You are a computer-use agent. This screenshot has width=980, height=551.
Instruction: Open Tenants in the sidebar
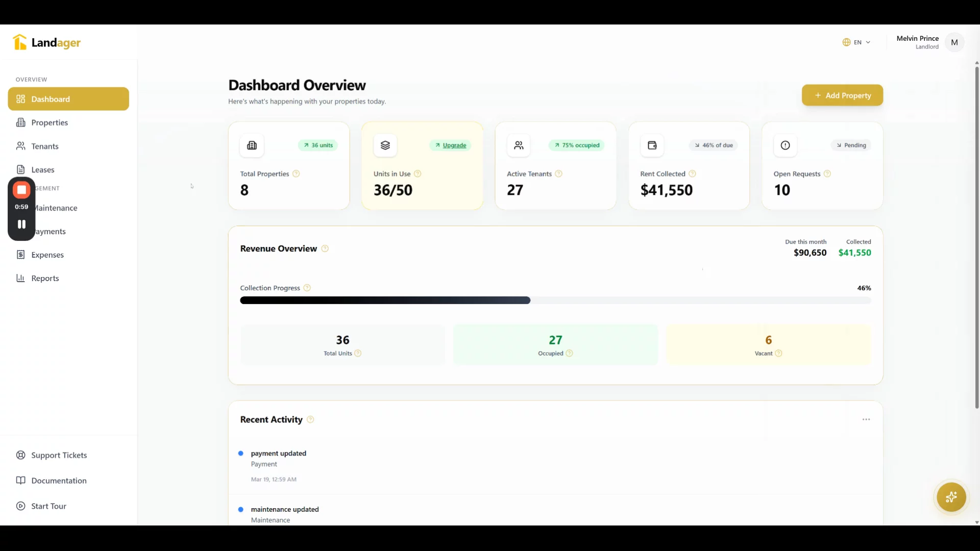pyautogui.click(x=68, y=146)
